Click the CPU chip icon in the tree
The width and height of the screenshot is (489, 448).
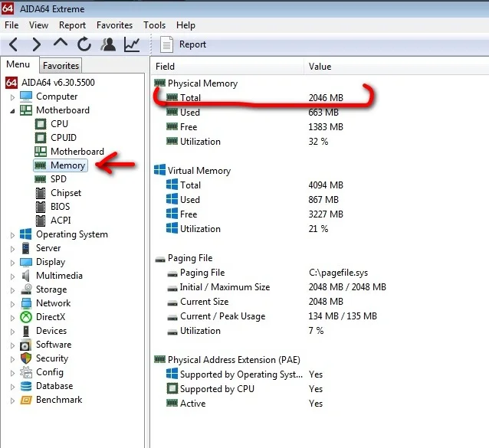pyautogui.click(x=41, y=124)
